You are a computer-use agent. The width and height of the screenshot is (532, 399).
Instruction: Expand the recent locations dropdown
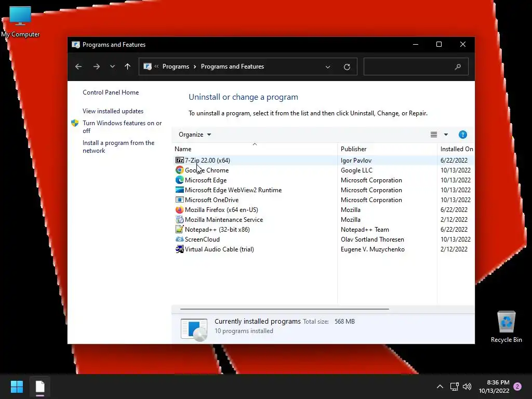pyautogui.click(x=112, y=66)
